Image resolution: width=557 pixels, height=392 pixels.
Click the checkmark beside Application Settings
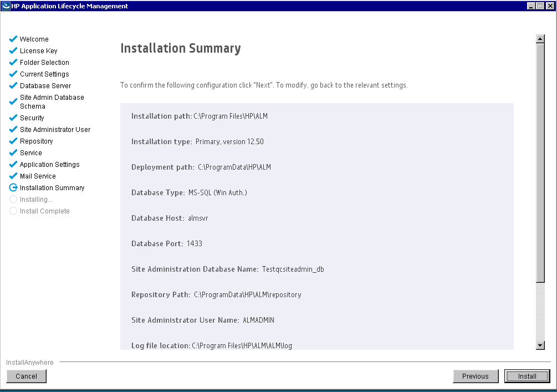click(x=13, y=164)
